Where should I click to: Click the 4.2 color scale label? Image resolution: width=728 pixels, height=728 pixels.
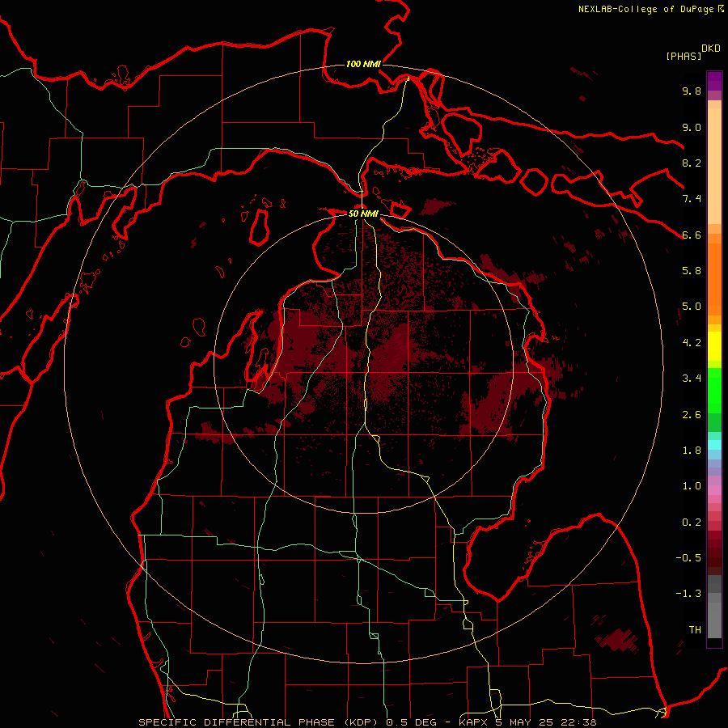point(692,343)
